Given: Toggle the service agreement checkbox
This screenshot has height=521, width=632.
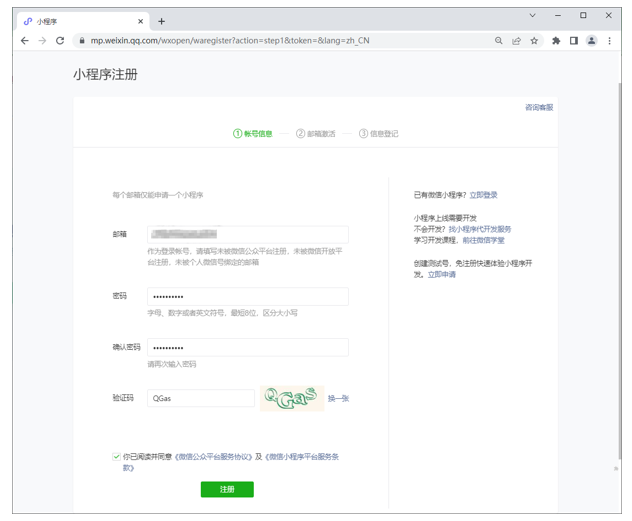Looking at the screenshot, I should 116,457.
